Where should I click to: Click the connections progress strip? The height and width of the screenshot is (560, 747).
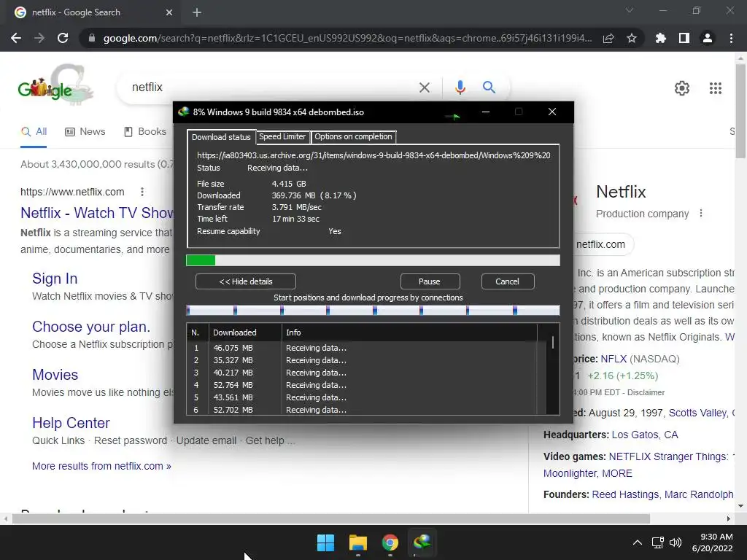point(373,311)
